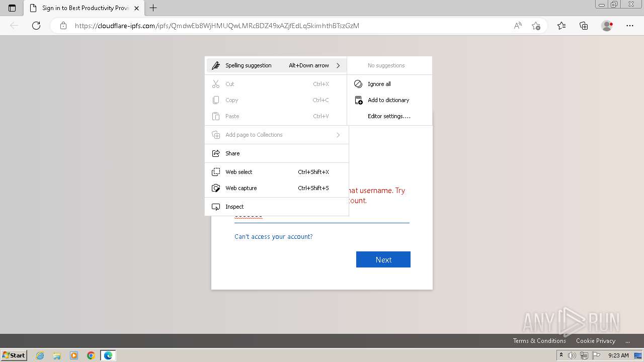Switch to Microsoft Edge taskbar button
This screenshot has width=644, height=362.
(108, 355)
